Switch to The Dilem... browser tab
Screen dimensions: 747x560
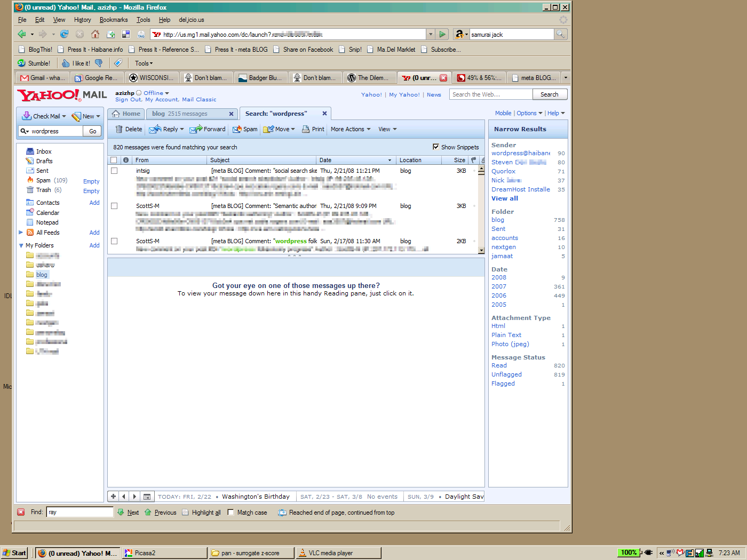click(370, 77)
